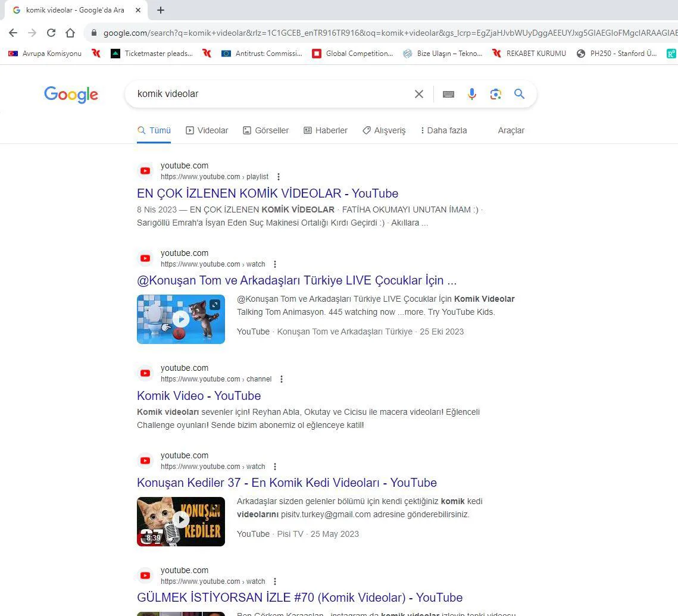
Task: Open more options for Konuşan Tom result
Action: [x=275, y=264]
